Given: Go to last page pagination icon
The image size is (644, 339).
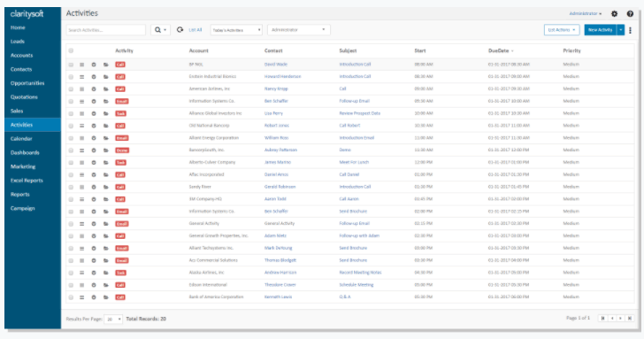Looking at the screenshot, I should pos(629,318).
